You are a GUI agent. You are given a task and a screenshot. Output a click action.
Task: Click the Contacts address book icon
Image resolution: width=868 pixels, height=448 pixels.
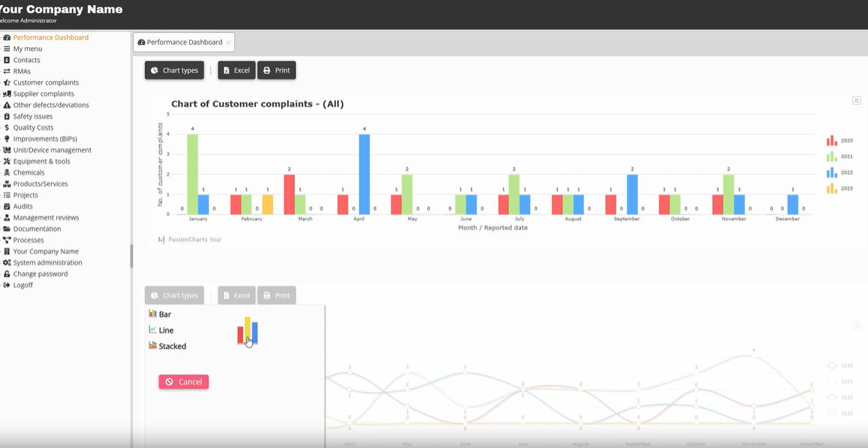click(7, 60)
